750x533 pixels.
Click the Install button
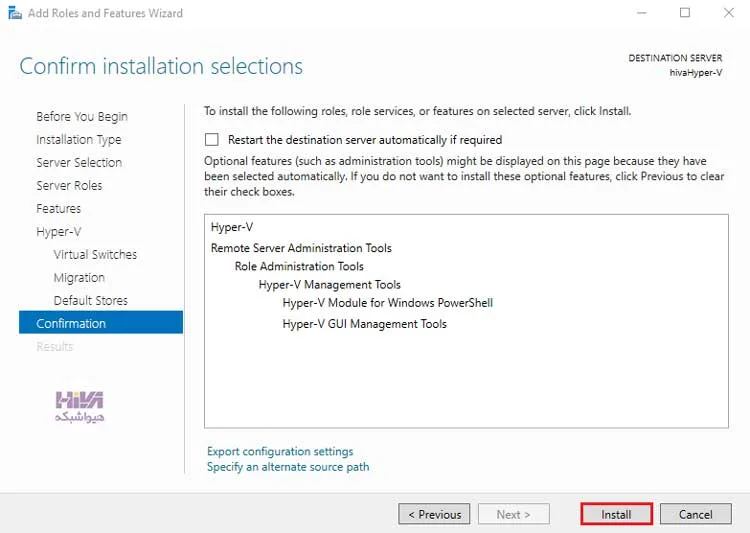(616, 514)
